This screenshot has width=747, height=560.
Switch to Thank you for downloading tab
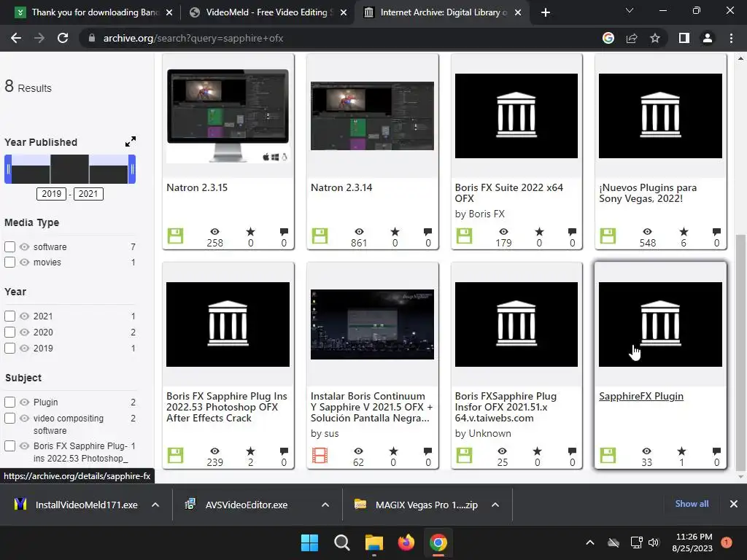pos(96,12)
